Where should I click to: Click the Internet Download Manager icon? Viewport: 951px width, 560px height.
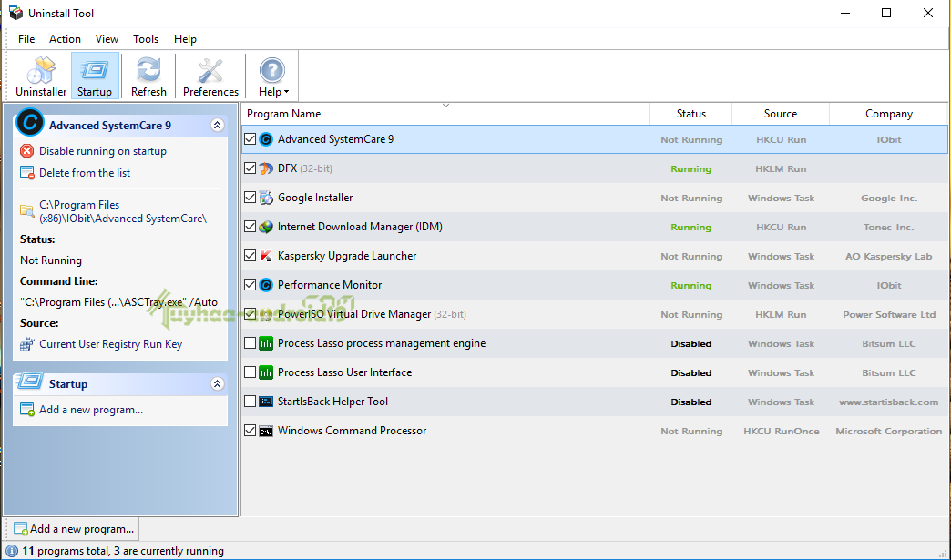tap(266, 227)
